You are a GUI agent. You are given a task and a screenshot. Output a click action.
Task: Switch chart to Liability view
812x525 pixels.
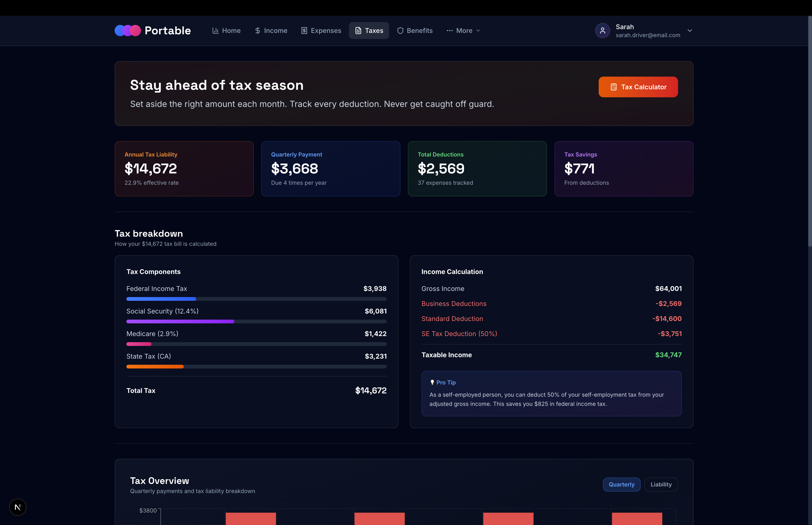[661, 484]
